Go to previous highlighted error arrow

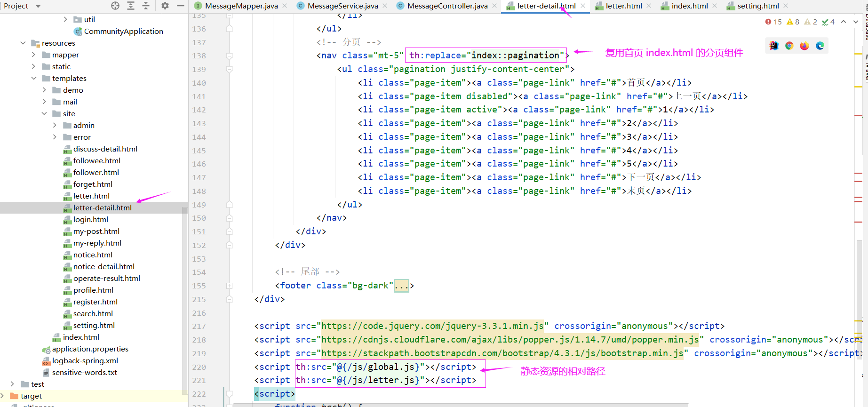tap(844, 22)
